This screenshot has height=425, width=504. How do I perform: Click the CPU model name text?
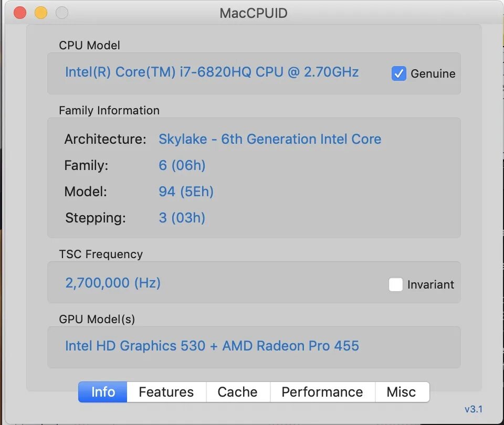point(212,72)
